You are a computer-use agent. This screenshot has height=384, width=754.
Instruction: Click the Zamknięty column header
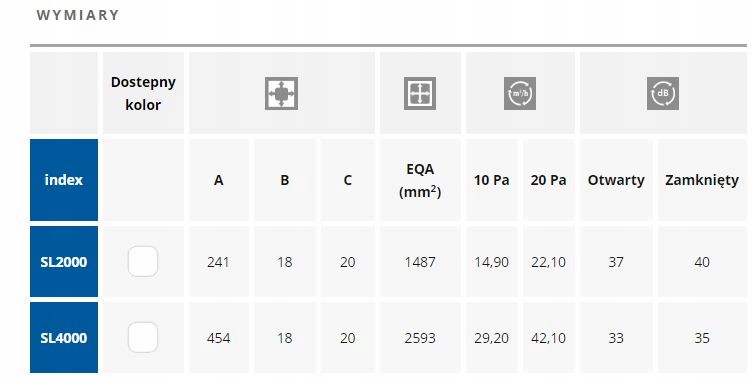pyautogui.click(x=702, y=180)
